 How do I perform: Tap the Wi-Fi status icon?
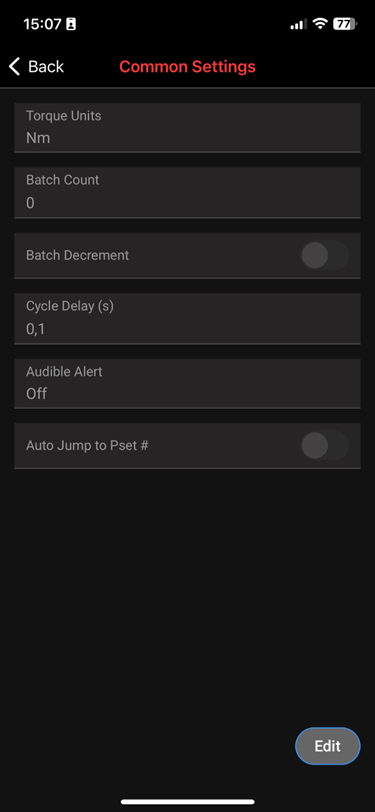click(321, 24)
